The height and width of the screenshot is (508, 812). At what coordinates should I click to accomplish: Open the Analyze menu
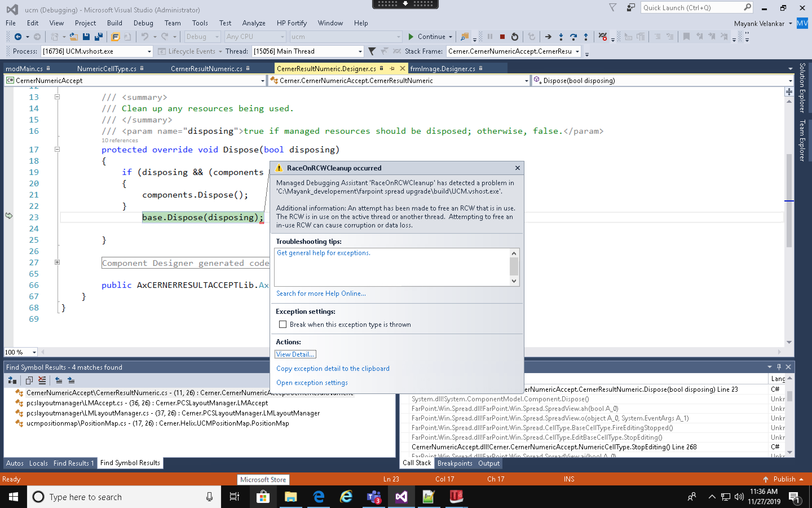point(254,23)
